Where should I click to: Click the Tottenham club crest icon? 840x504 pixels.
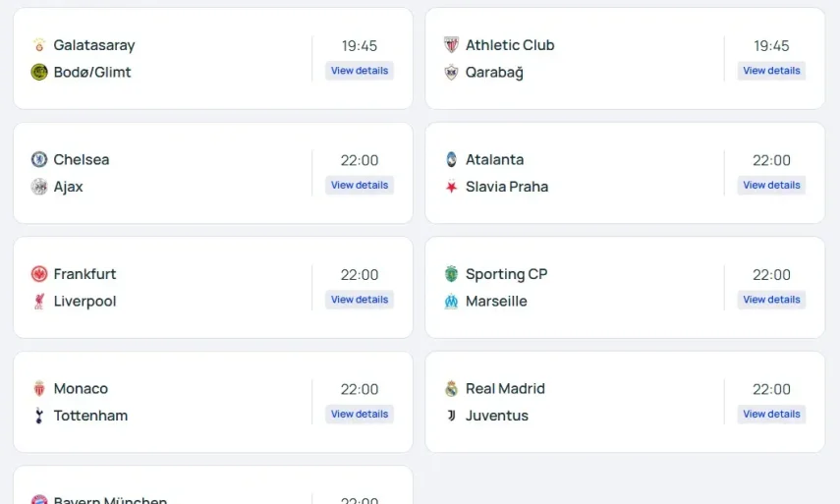point(39,416)
